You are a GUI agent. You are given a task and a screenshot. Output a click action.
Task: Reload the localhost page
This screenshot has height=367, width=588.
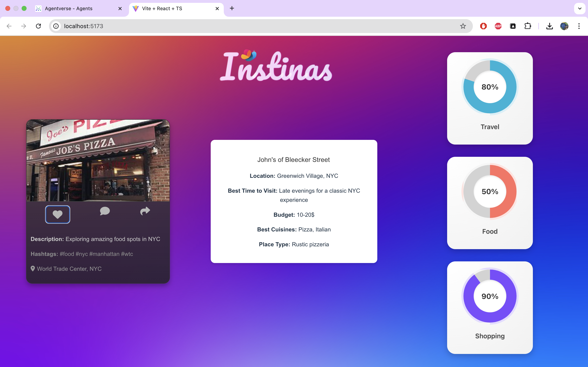38,26
